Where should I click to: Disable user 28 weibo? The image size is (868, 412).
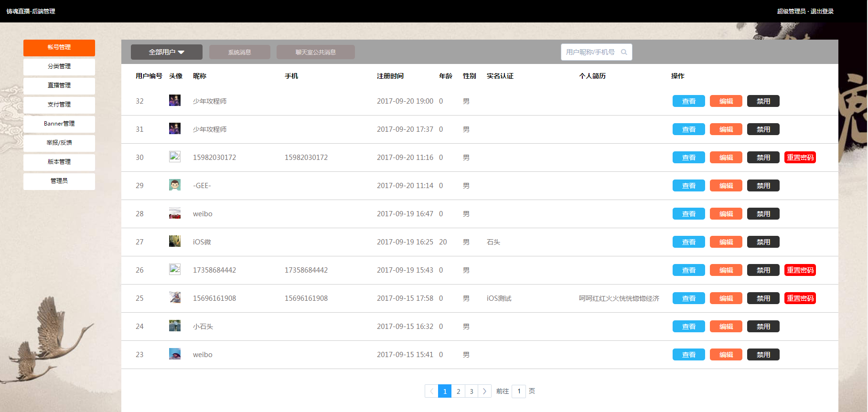(x=763, y=214)
